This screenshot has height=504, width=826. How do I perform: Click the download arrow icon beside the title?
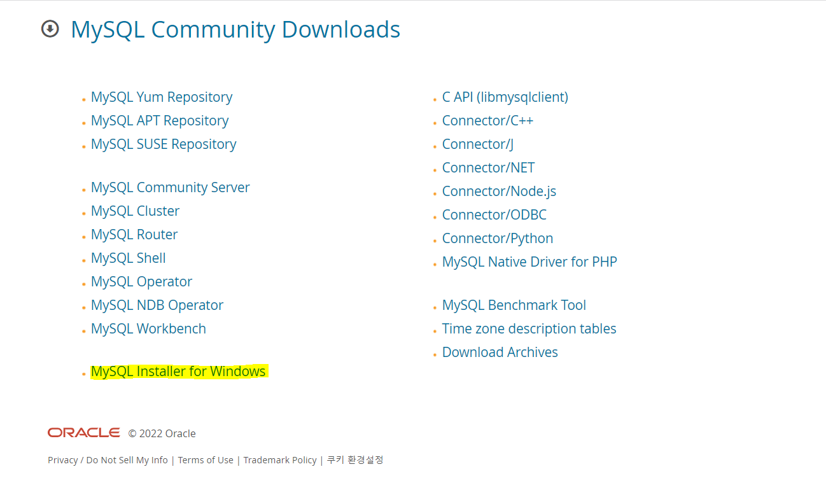[50, 29]
